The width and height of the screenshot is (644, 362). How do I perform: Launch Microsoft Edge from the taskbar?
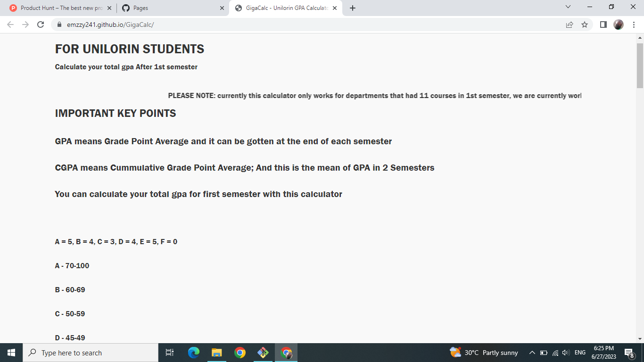point(194,353)
